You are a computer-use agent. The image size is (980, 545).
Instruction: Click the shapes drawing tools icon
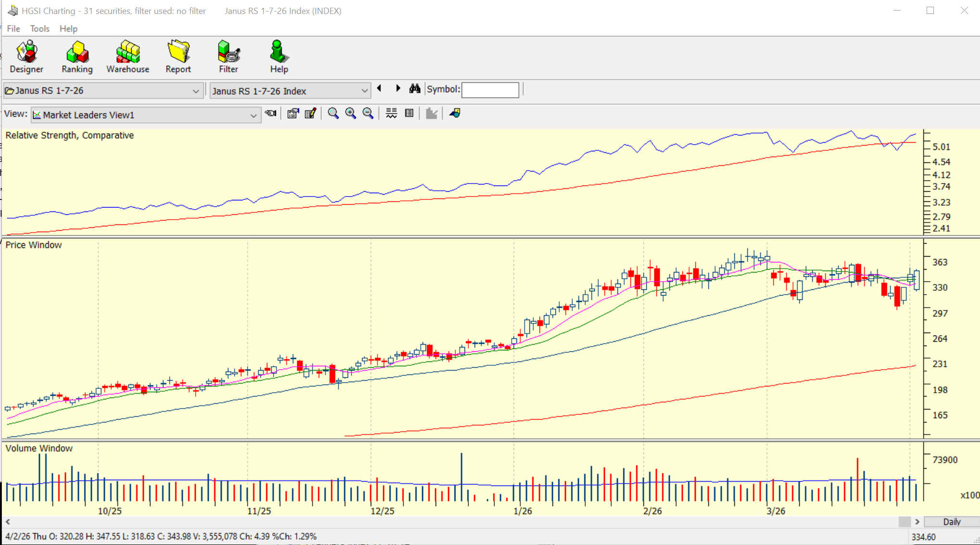[454, 113]
